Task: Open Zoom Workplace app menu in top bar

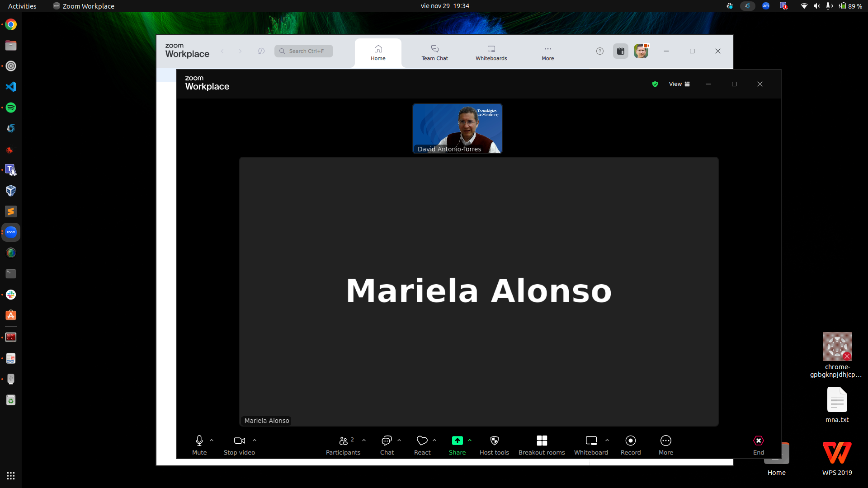Action: tap(84, 6)
